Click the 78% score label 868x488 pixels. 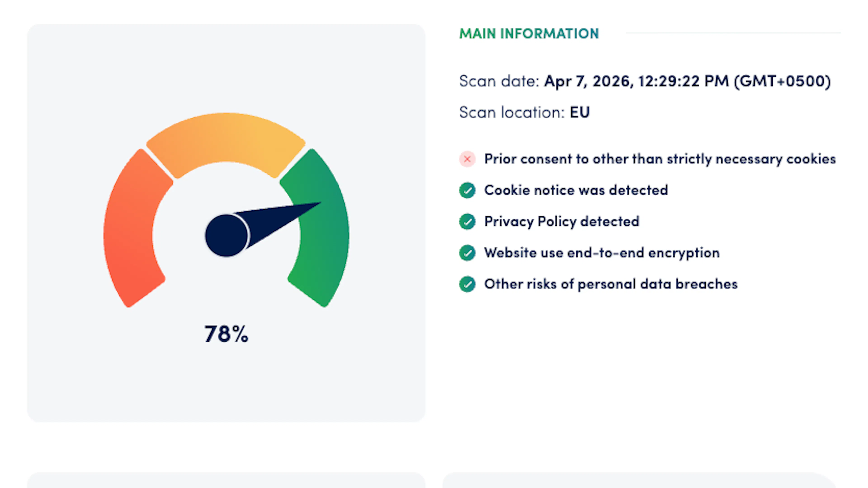click(x=226, y=334)
